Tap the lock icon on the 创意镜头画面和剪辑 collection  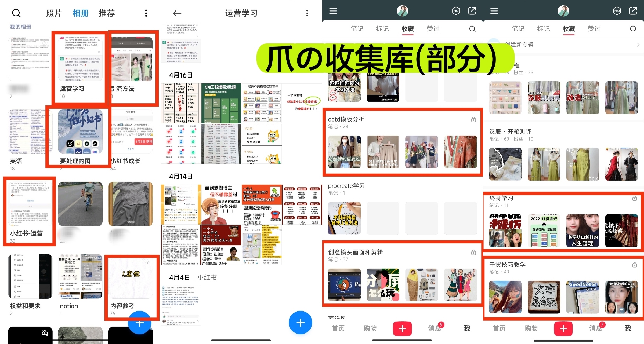click(473, 252)
